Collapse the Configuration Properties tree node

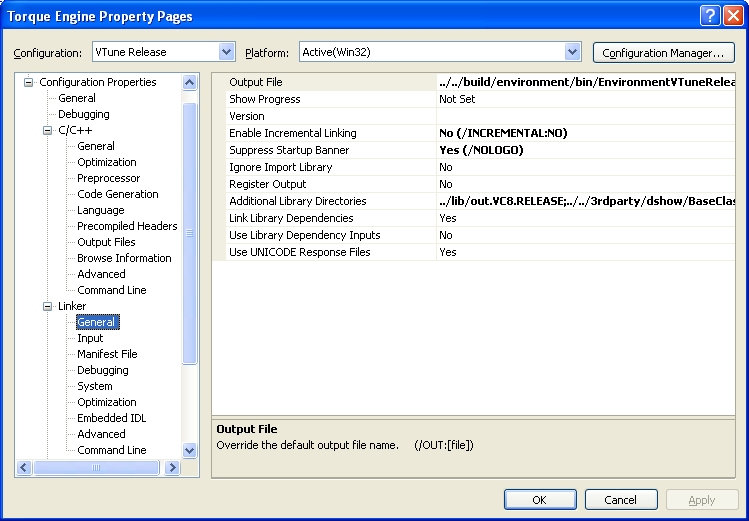[29, 82]
